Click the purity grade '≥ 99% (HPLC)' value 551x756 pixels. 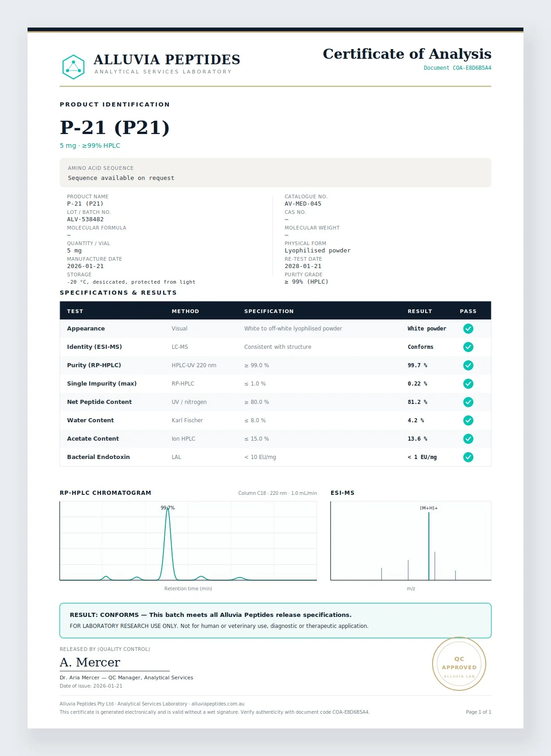[x=307, y=282]
